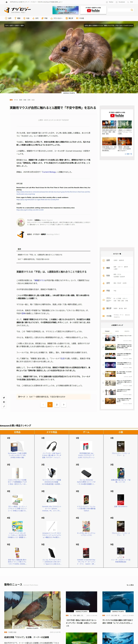Share article via floating Facebook icon

[4, 402]
